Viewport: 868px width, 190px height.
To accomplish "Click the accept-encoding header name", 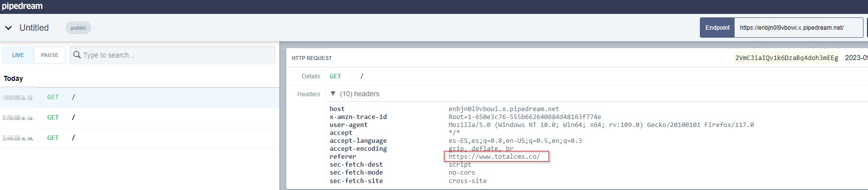I will (358, 148).
